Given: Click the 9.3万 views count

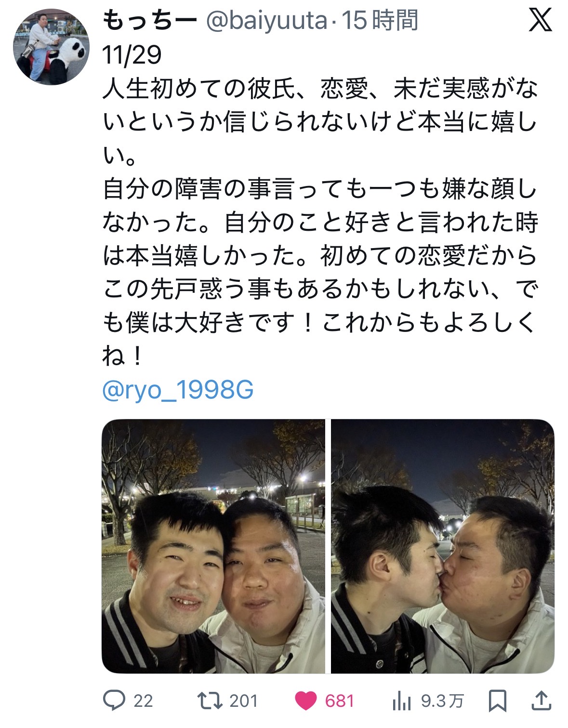Looking at the screenshot, I should click(x=442, y=701).
